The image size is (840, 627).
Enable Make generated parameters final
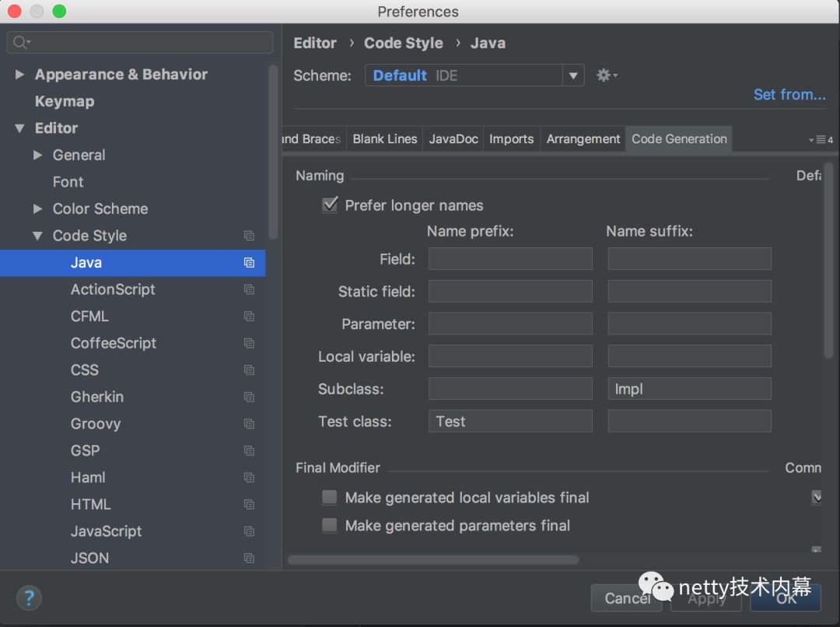(x=330, y=525)
